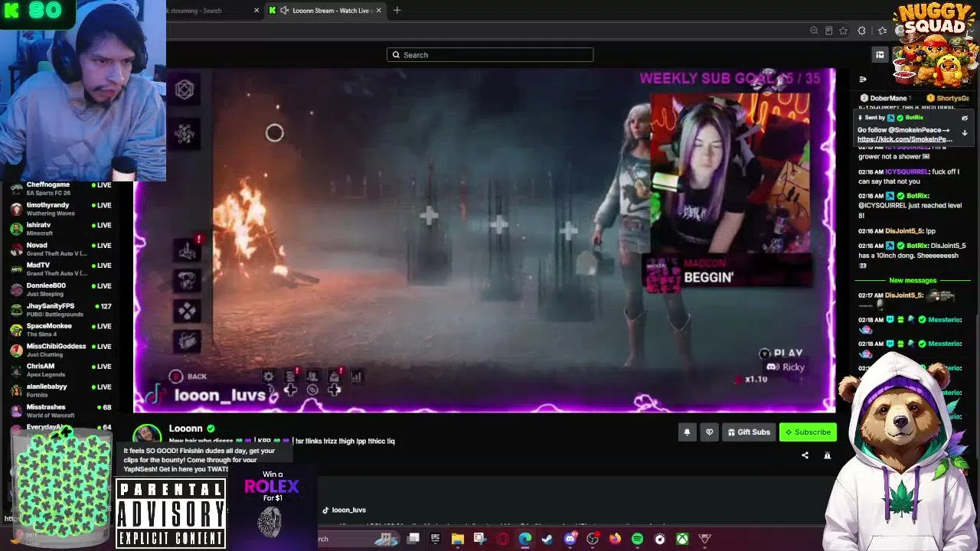The width and height of the screenshot is (980, 551).
Task: Bookmark the page with the star icon
Action: coord(843,31)
